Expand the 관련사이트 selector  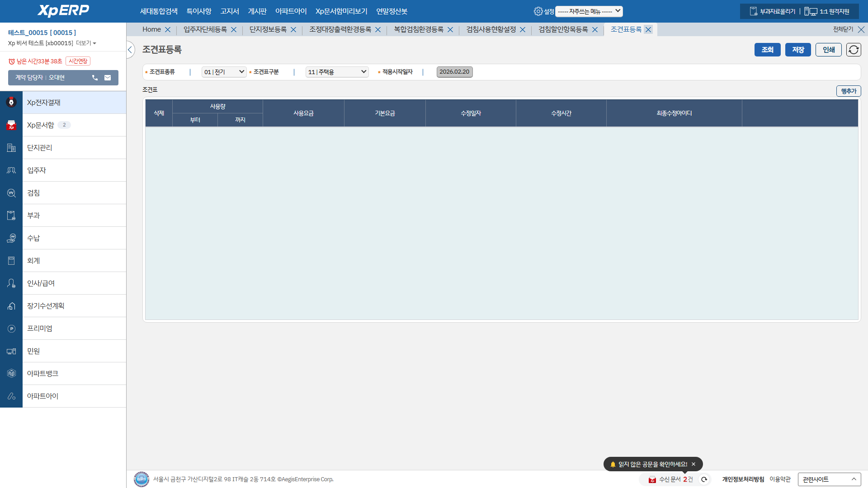click(829, 479)
